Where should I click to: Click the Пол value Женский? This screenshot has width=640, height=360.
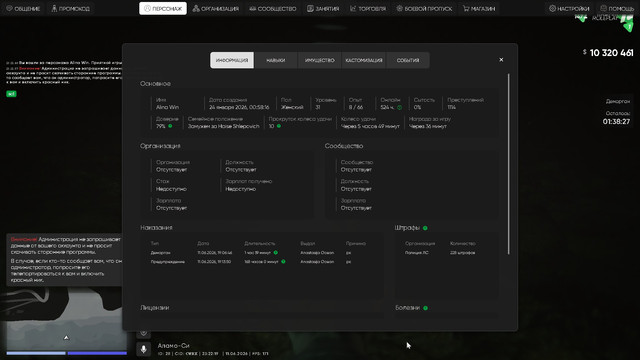click(x=292, y=107)
